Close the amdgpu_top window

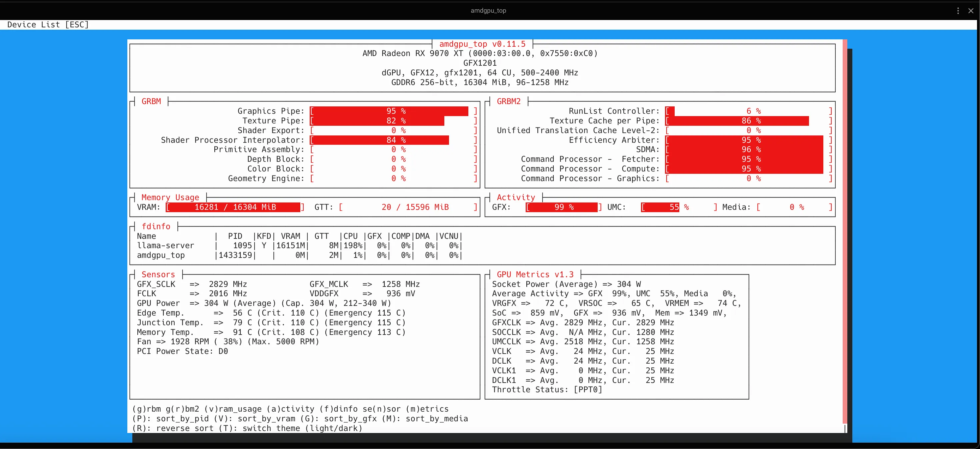click(970, 11)
